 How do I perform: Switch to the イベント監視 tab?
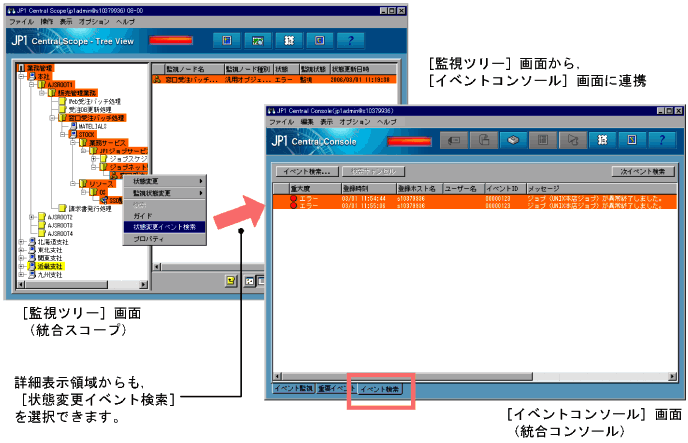pos(293,389)
